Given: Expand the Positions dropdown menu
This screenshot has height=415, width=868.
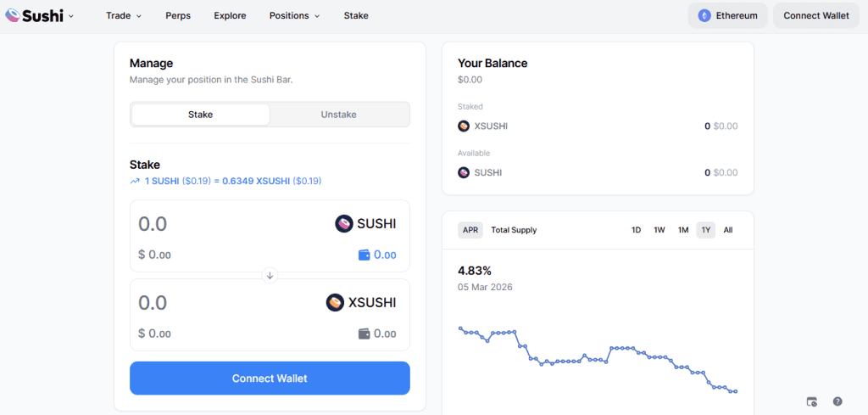Looking at the screenshot, I should click(294, 15).
